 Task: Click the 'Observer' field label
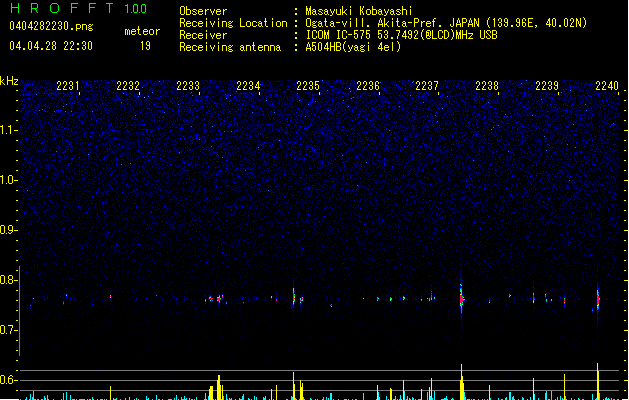point(203,11)
